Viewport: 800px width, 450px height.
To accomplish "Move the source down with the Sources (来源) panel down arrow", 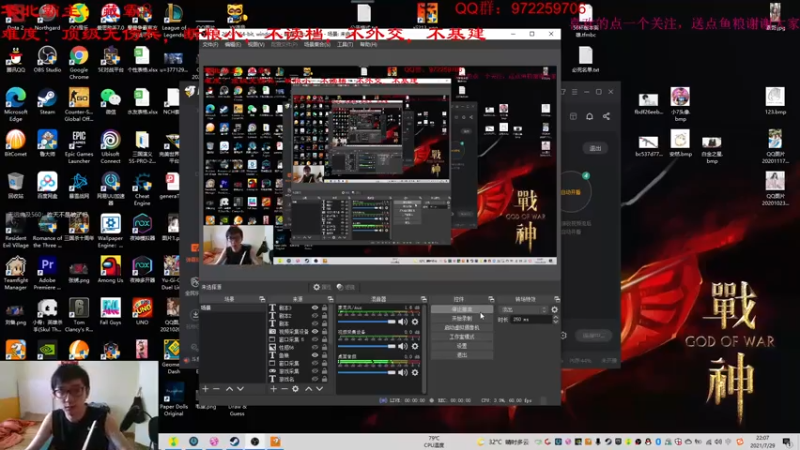I will click(x=319, y=389).
